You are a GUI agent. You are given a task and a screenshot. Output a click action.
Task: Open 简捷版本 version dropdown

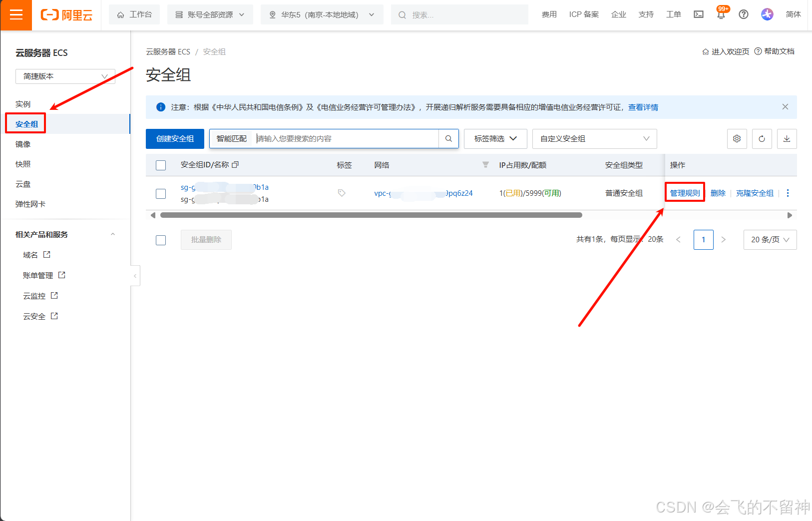coord(65,76)
